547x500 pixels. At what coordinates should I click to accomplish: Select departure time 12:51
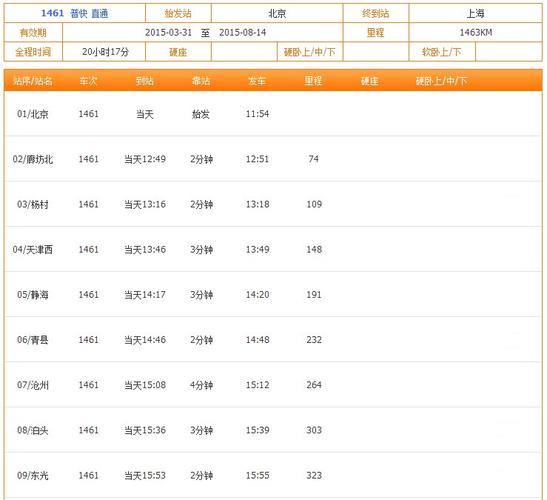(x=257, y=159)
